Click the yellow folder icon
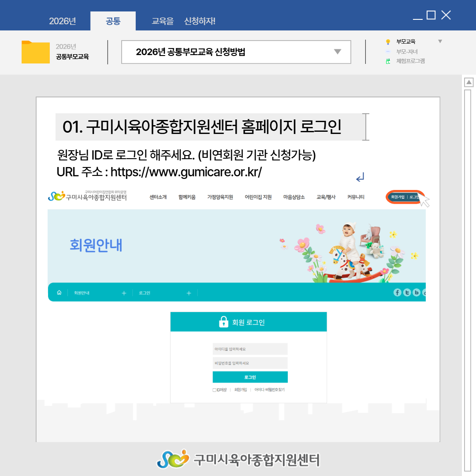This screenshot has width=476, height=476. pos(36,52)
